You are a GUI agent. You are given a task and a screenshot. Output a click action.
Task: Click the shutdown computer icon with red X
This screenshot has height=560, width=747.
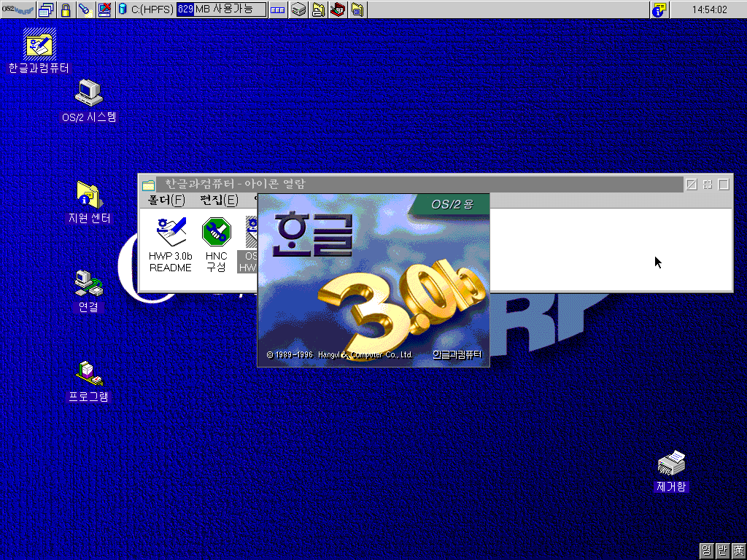(105, 9)
